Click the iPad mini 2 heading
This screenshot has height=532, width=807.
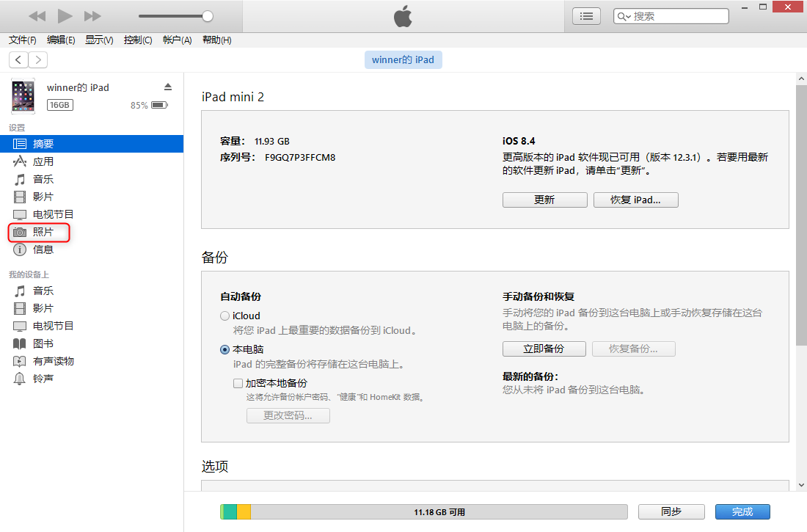tap(233, 97)
